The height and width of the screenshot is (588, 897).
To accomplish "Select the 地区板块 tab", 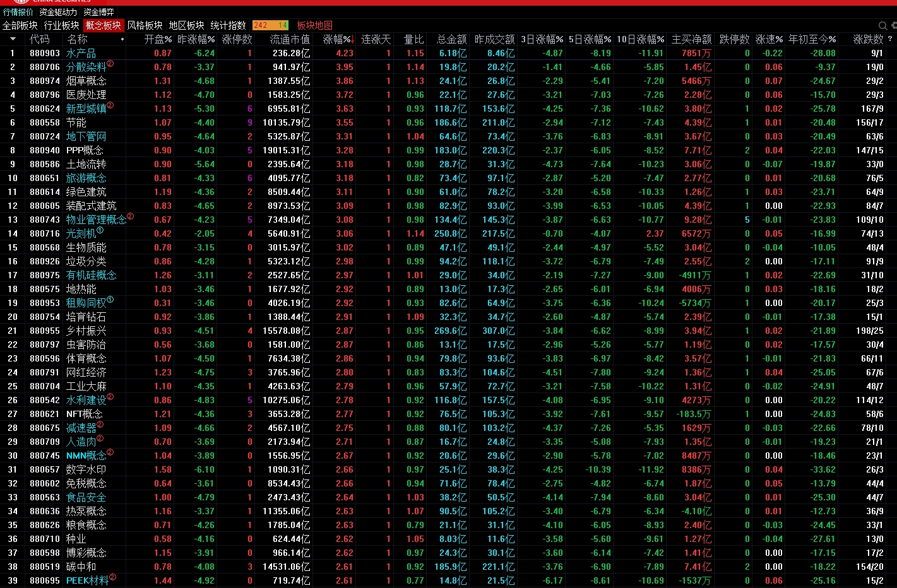I will (187, 25).
